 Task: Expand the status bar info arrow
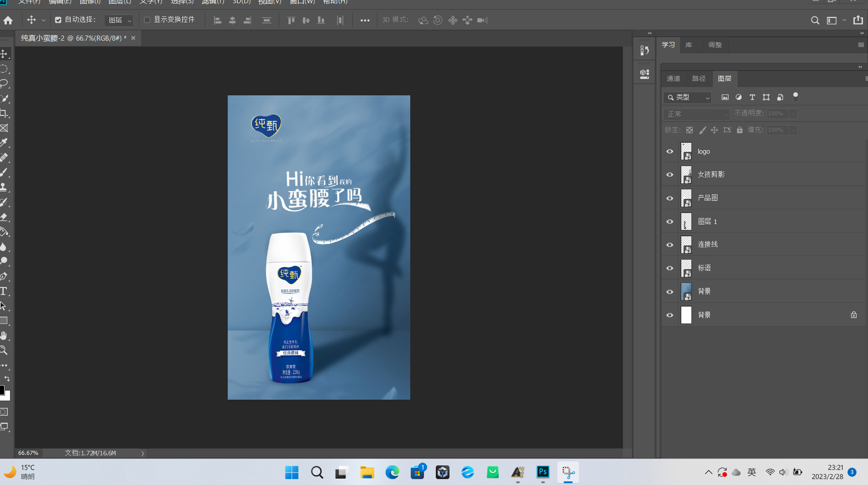pos(142,453)
